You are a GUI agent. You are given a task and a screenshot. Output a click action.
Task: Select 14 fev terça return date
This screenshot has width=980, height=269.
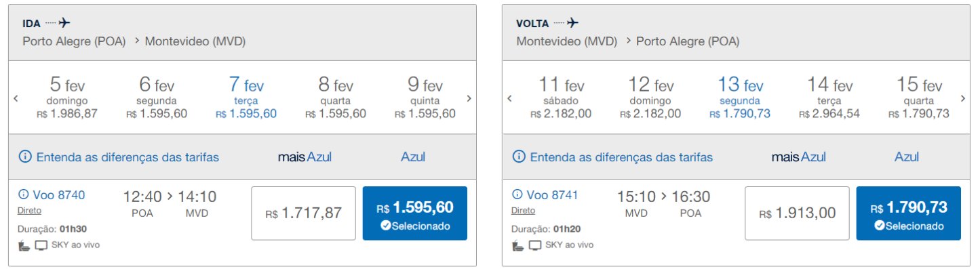pos(829,97)
